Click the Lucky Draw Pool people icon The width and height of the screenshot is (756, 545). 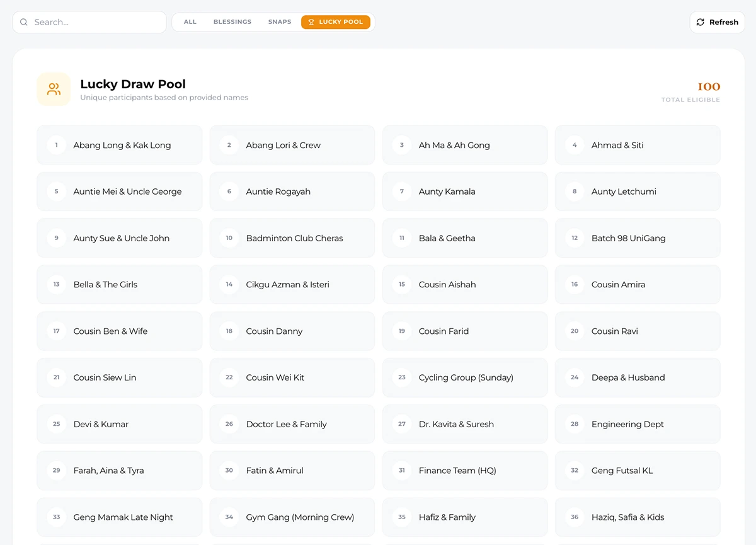[x=54, y=89]
